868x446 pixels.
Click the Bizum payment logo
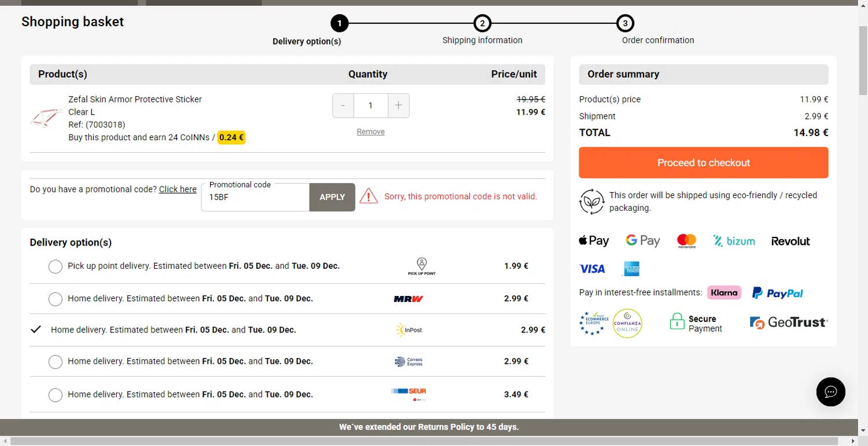coord(734,241)
